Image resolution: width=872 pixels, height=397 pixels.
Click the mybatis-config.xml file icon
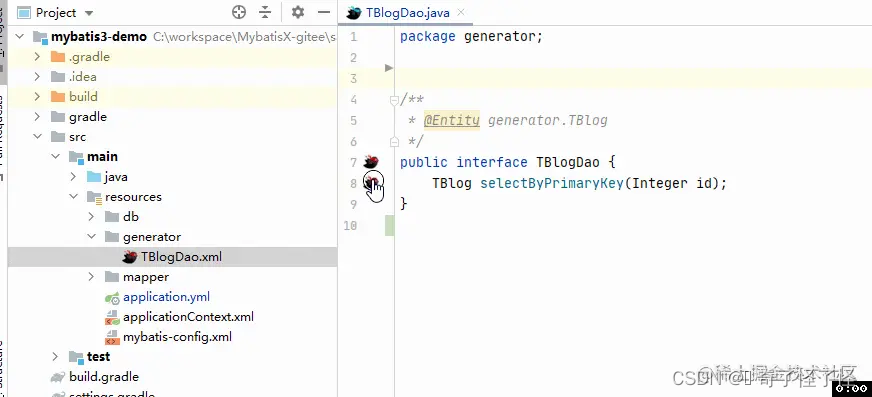click(x=112, y=337)
